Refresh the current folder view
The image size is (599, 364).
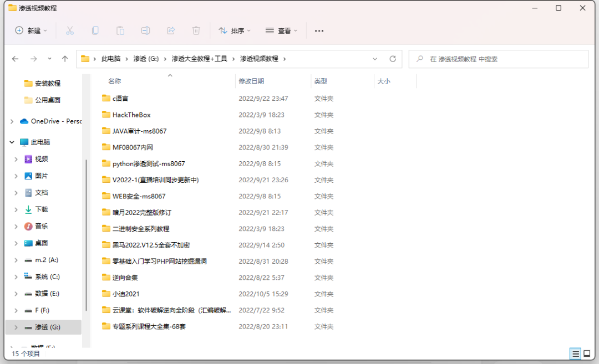[393, 59]
